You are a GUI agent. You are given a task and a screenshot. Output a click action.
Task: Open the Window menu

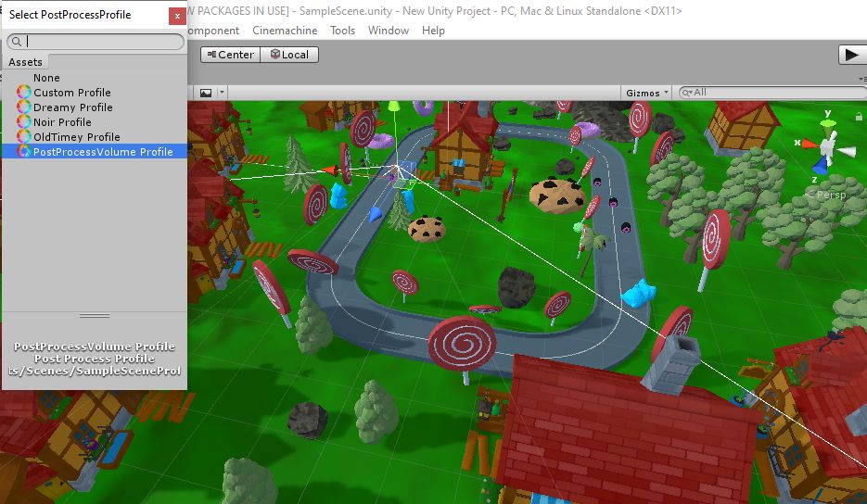click(x=388, y=31)
